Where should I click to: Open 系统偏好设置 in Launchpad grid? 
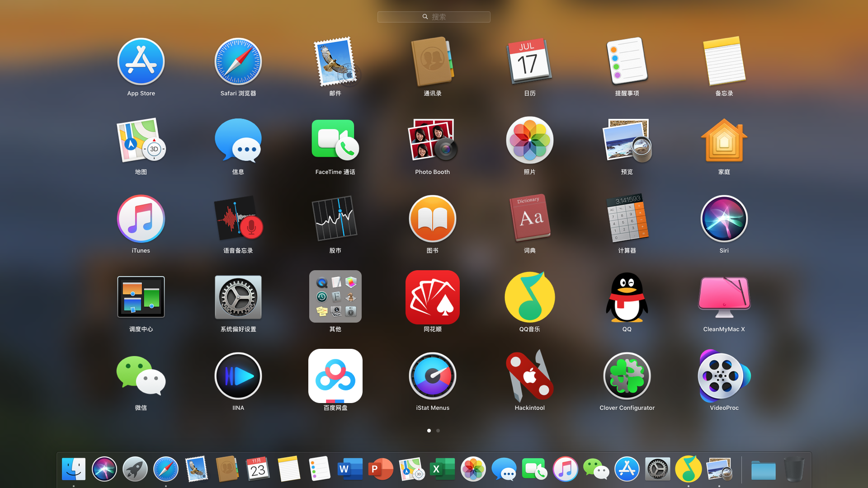pyautogui.click(x=238, y=297)
